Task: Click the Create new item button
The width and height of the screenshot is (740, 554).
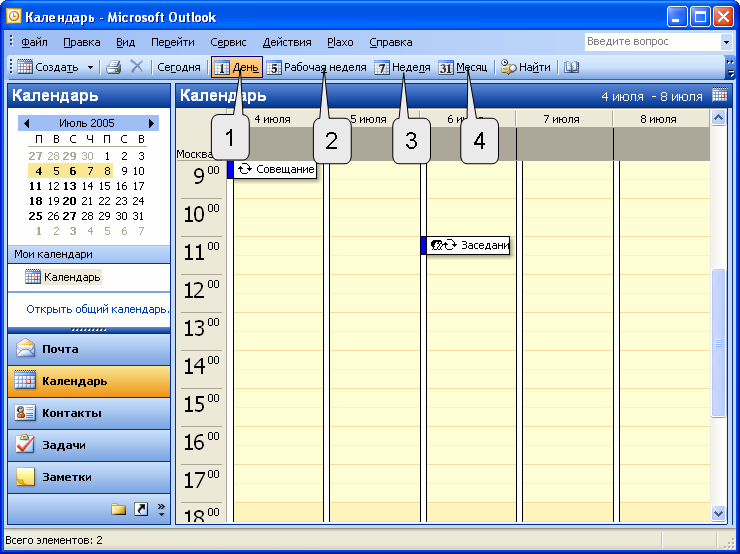Action: tap(48, 67)
